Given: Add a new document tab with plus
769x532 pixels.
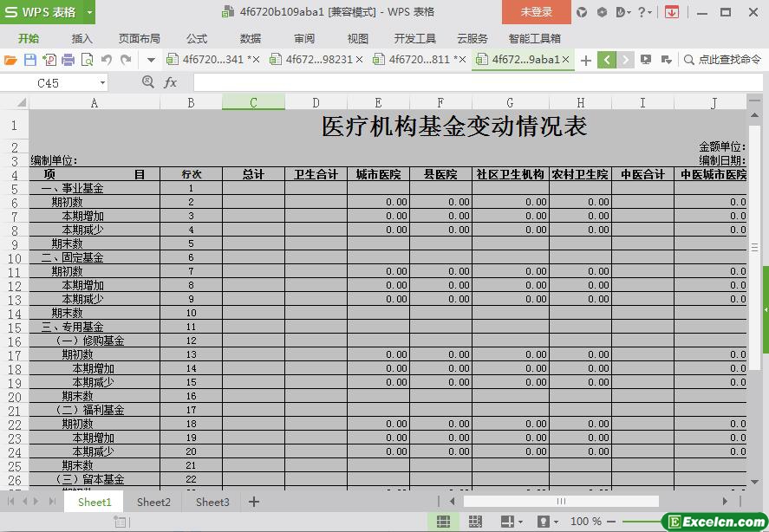Looking at the screenshot, I should 585,61.
